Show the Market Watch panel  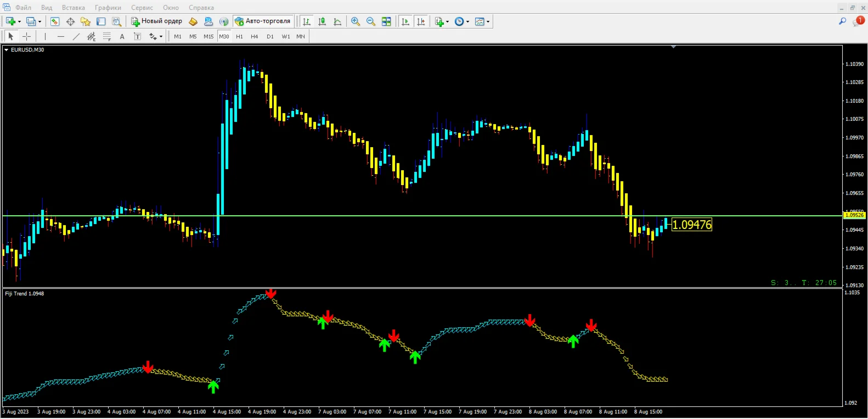pos(55,21)
